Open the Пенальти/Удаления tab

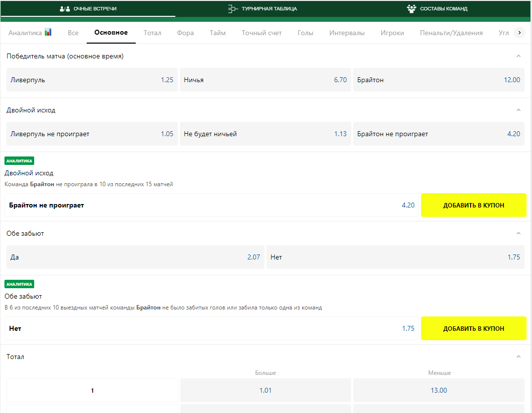pos(451,33)
